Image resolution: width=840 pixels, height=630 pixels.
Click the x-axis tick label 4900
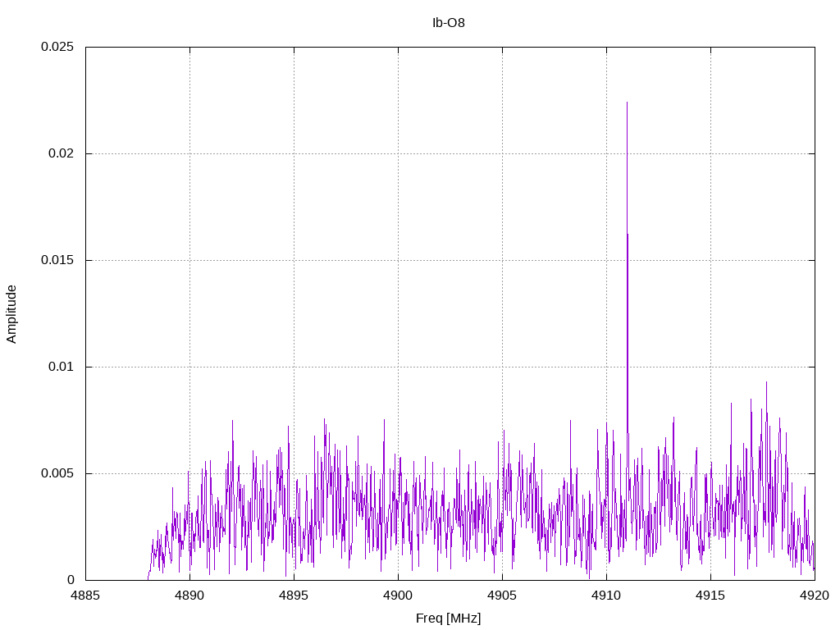[x=398, y=596]
